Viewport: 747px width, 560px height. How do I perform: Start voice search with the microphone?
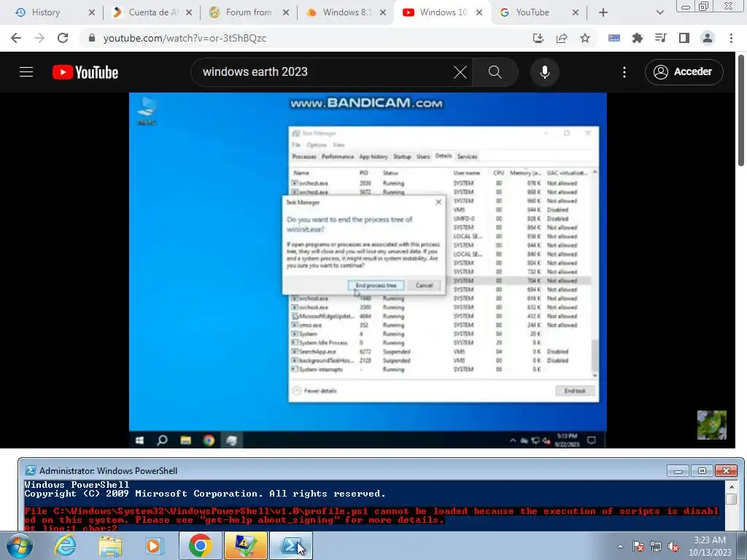(544, 72)
